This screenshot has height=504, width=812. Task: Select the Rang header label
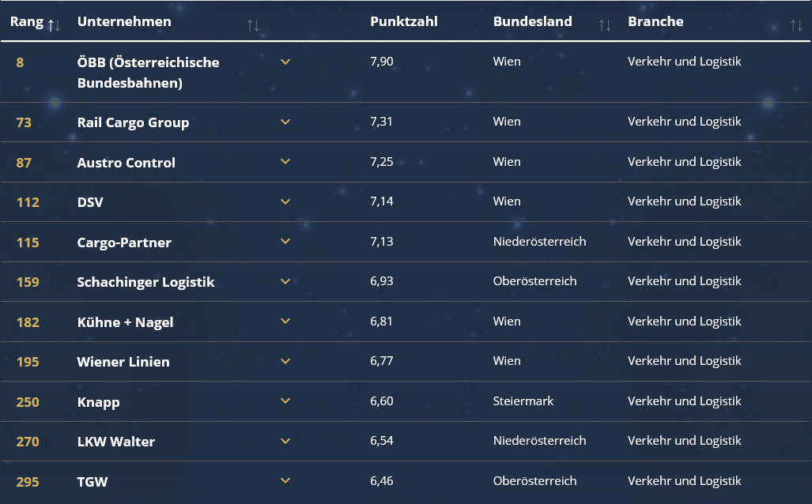click(x=27, y=22)
